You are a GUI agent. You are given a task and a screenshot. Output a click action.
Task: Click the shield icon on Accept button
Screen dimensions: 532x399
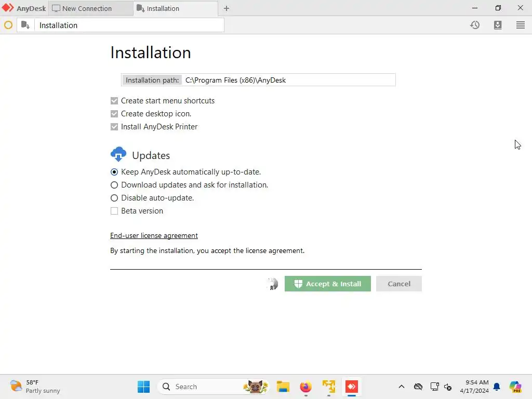(x=298, y=284)
